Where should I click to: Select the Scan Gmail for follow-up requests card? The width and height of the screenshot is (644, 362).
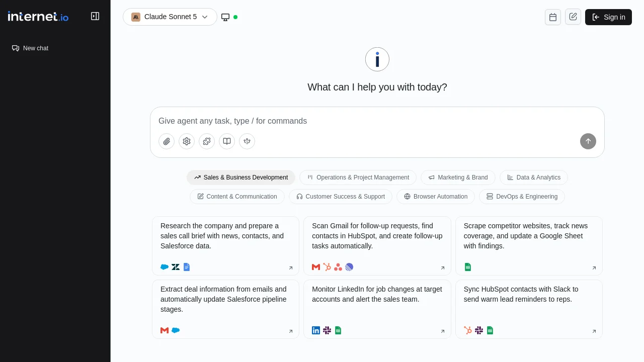pyautogui.click(x=377, y=246)
